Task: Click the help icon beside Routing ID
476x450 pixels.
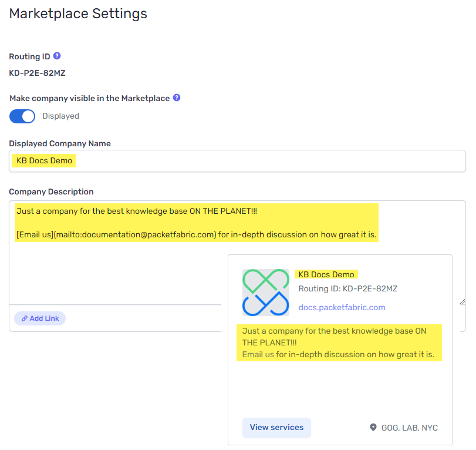Action: coord(57,56)
